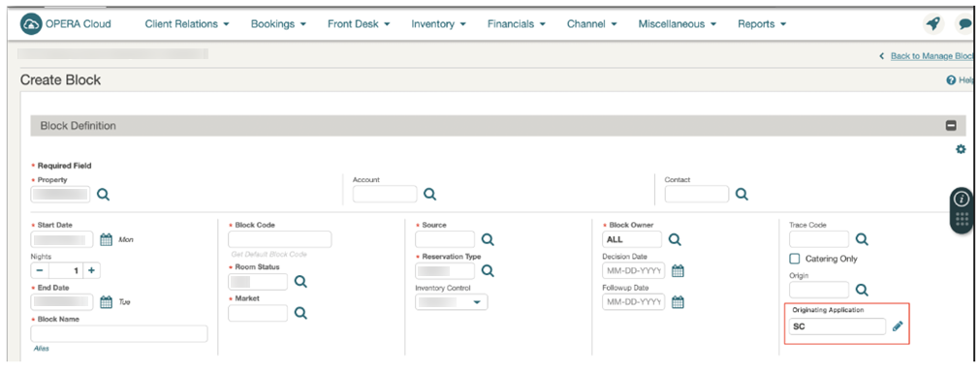
Task: Click the Origin input field
Action: (819, 290)
